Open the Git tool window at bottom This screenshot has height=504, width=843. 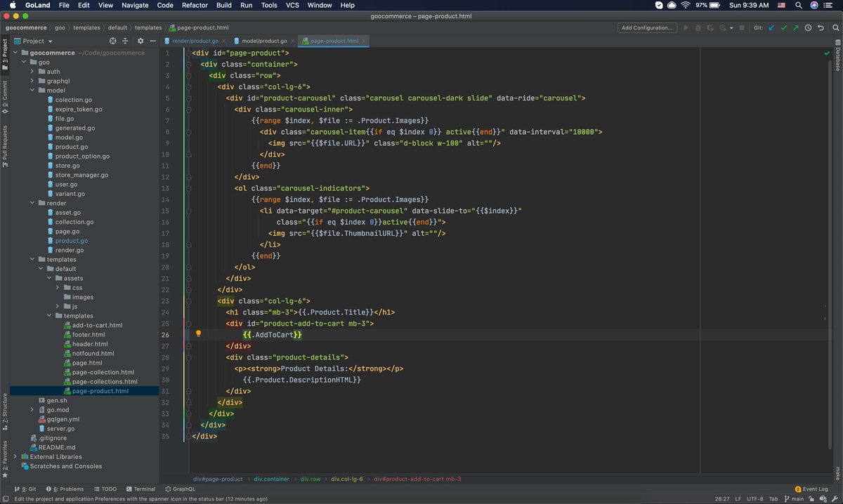pyautogui.click(x=25, y=489)
